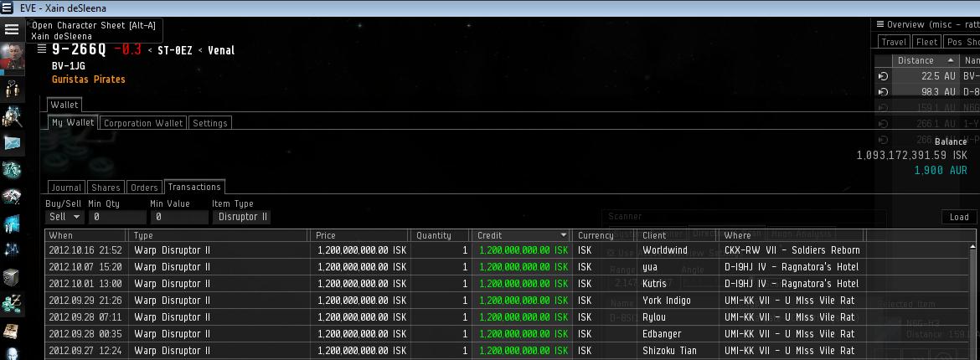980x360 pixels.
Task: Select the 98.3 AU row icon in Overview
Action: click(883, 92)
